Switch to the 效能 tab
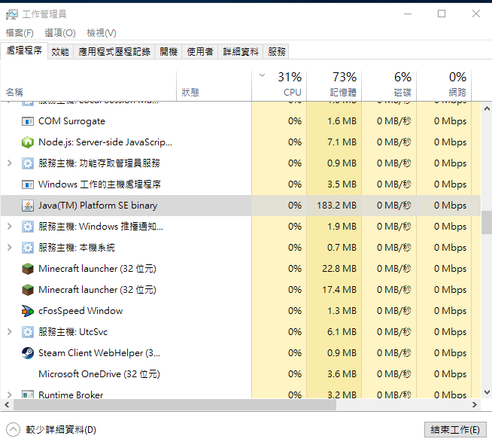 [x=60, y=51]
